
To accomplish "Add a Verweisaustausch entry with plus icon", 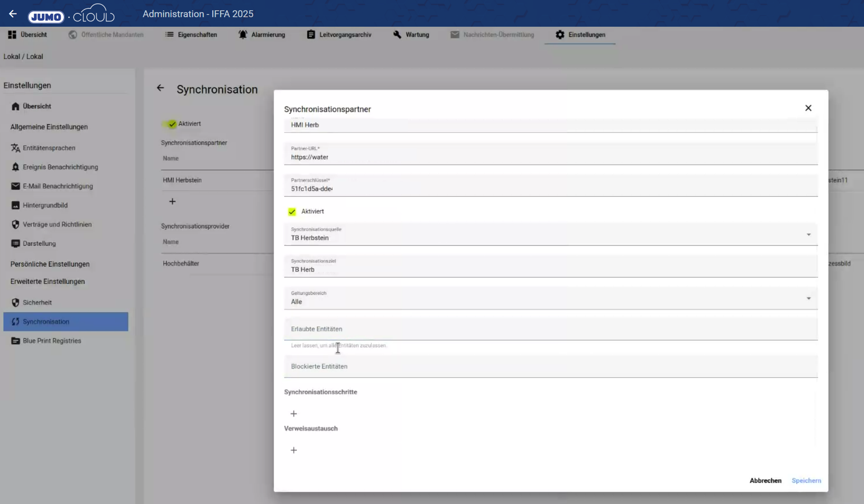I will pos(293,450).
